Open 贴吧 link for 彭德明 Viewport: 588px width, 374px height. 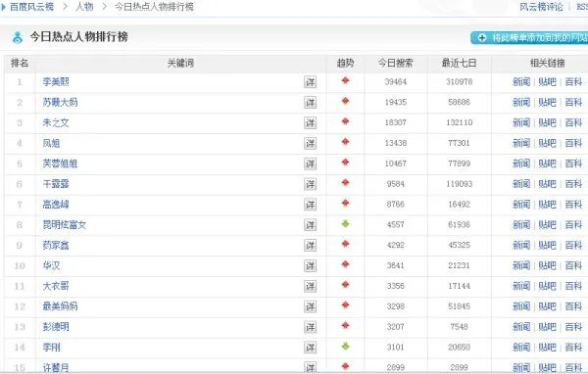click(547, 327)
